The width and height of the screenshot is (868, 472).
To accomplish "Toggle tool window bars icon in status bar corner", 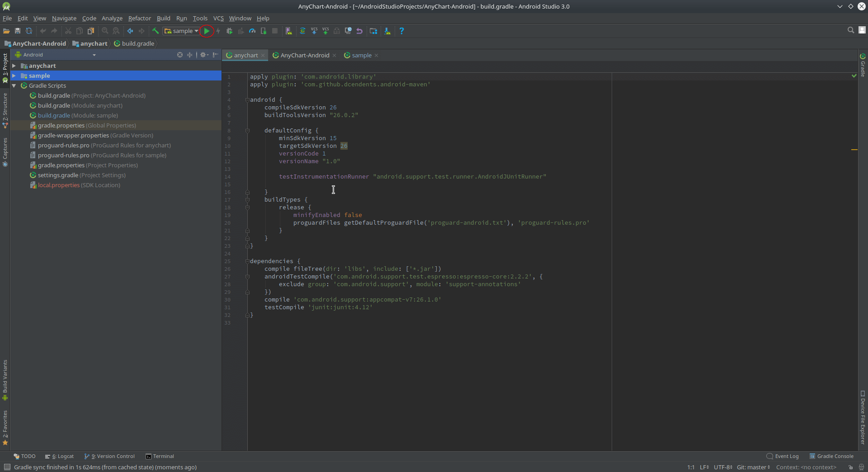I will (x=7, y=467).
